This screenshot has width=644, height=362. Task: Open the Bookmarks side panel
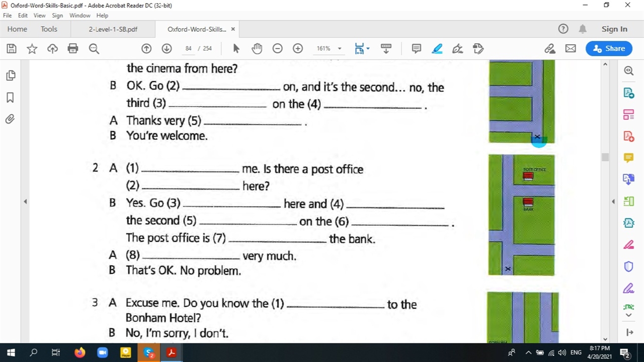(x=10, y=98)
